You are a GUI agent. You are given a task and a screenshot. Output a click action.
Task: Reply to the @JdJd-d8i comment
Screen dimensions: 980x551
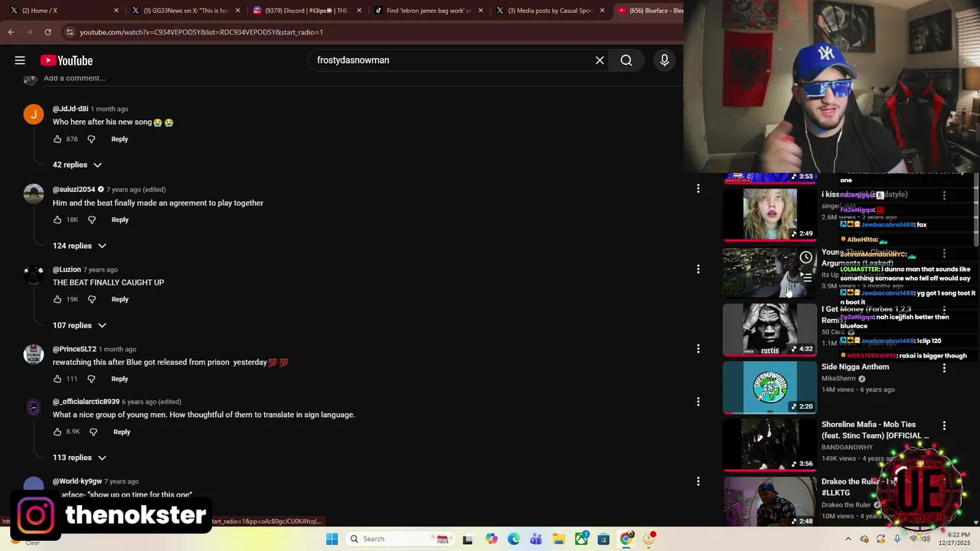(119, 139)
